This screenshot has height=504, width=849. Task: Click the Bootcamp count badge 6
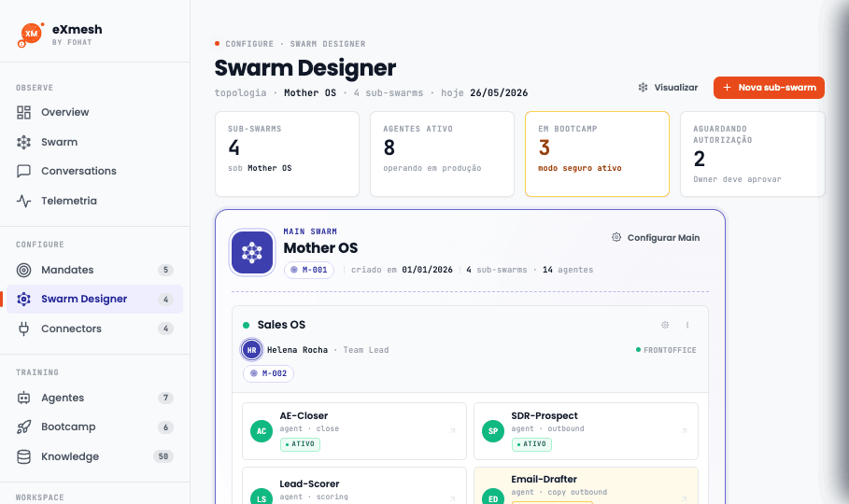coord(165,427)
